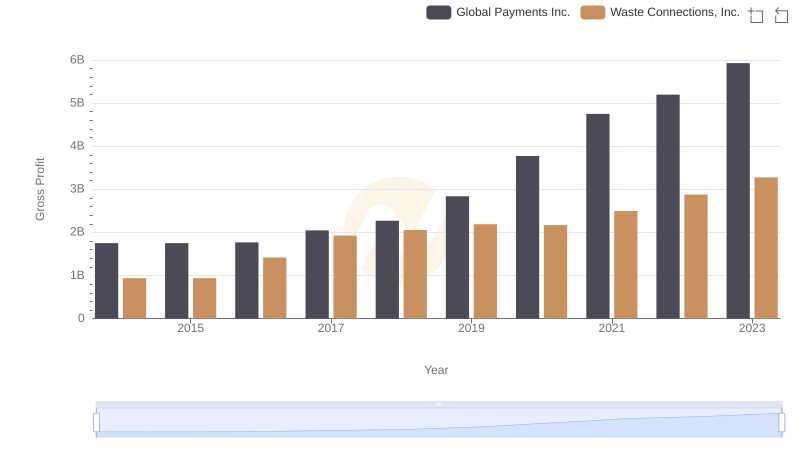The width and height of the screenshot is (800, 461).
Task: Click the 2021 Waste Connections bar
Action: coord(626,265)
